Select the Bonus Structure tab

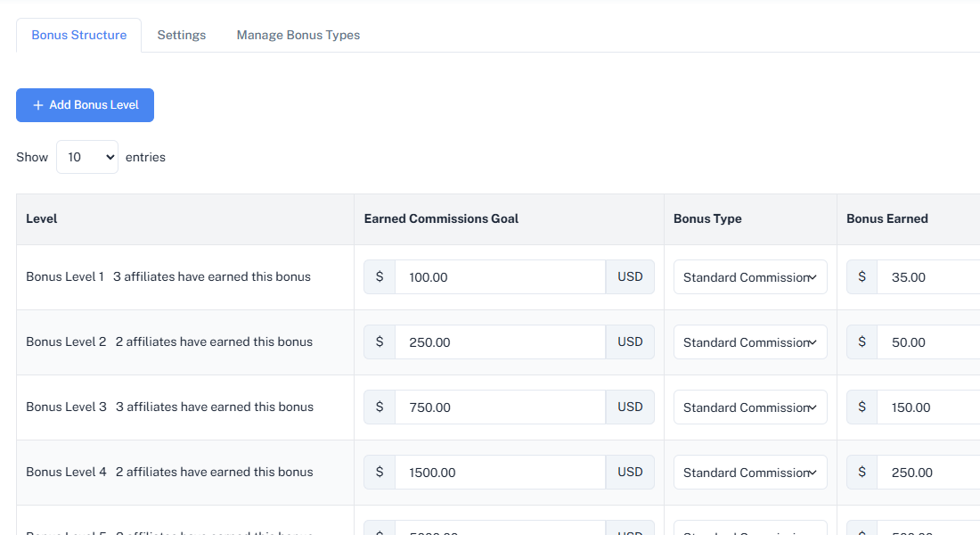click(78, 35)
